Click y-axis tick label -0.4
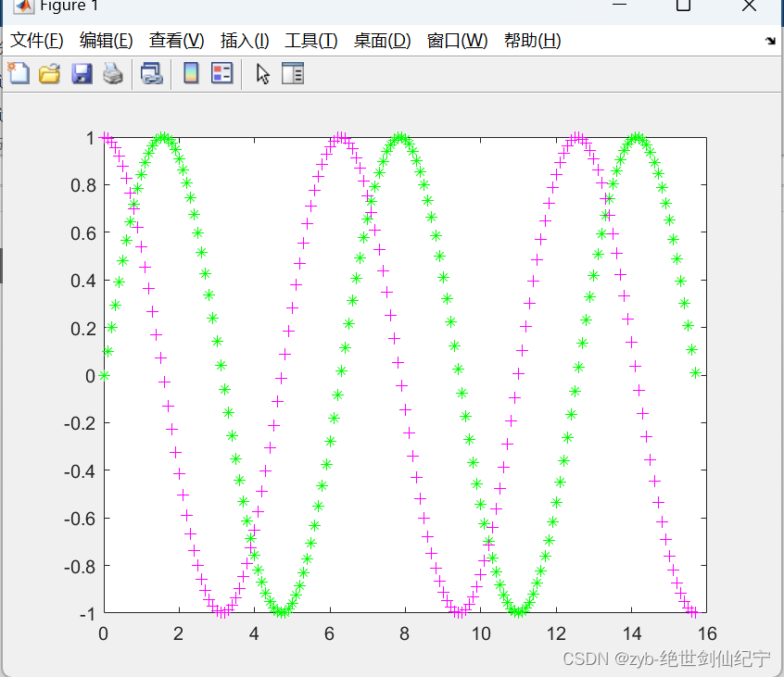Viewport: 784px width, 677px height. 80,470
